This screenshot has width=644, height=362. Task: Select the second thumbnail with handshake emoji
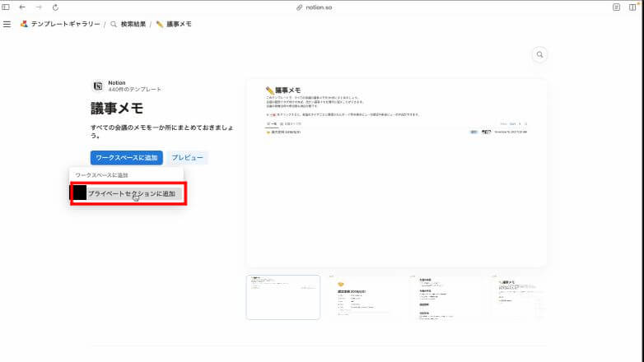365,297
